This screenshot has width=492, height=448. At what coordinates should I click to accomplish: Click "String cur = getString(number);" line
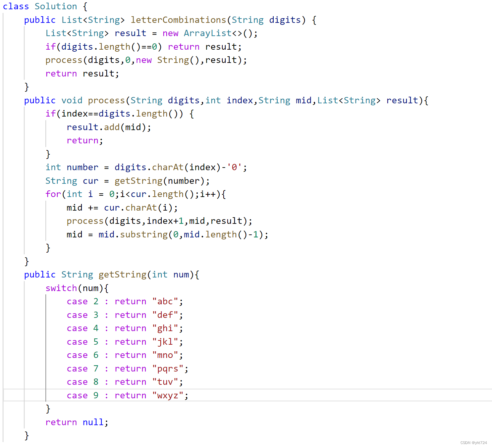click(x=128, y=181)
